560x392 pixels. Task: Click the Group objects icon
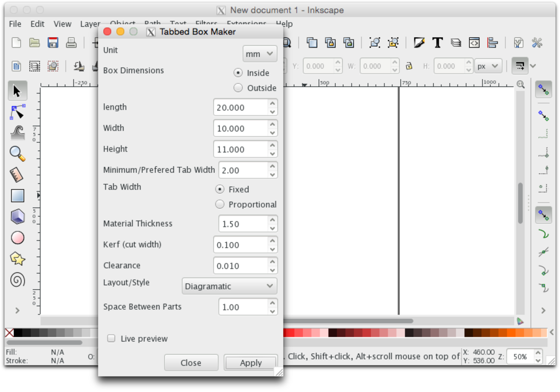point(375,43)
